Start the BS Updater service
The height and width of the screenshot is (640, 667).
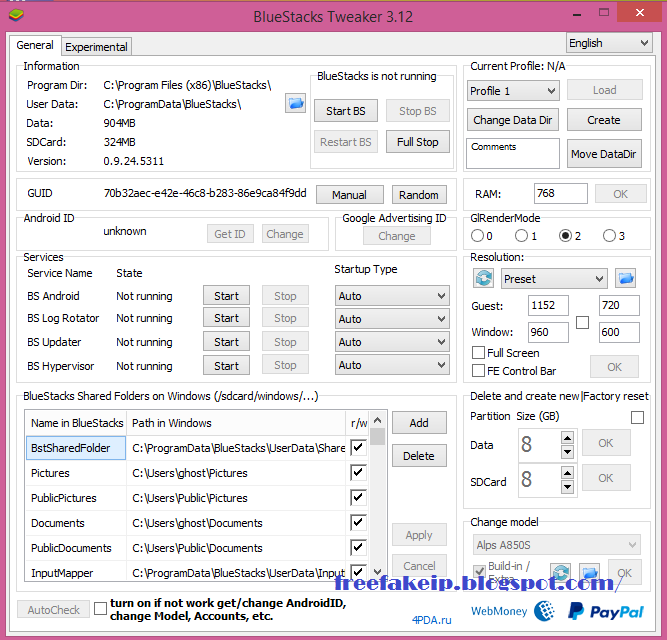226,342
